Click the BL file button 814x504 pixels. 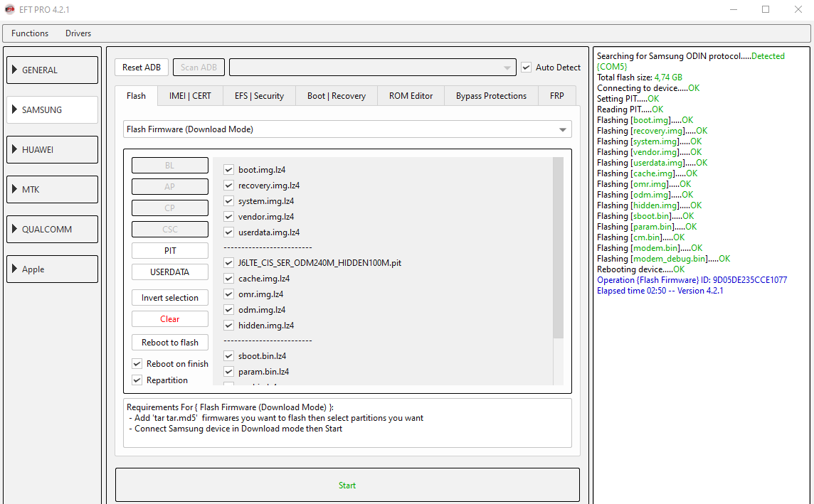(x=170, y=166)
